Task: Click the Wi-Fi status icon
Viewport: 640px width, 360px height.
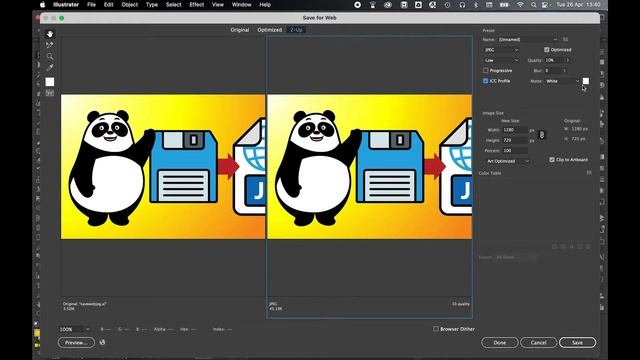Action: coord(520,5)
